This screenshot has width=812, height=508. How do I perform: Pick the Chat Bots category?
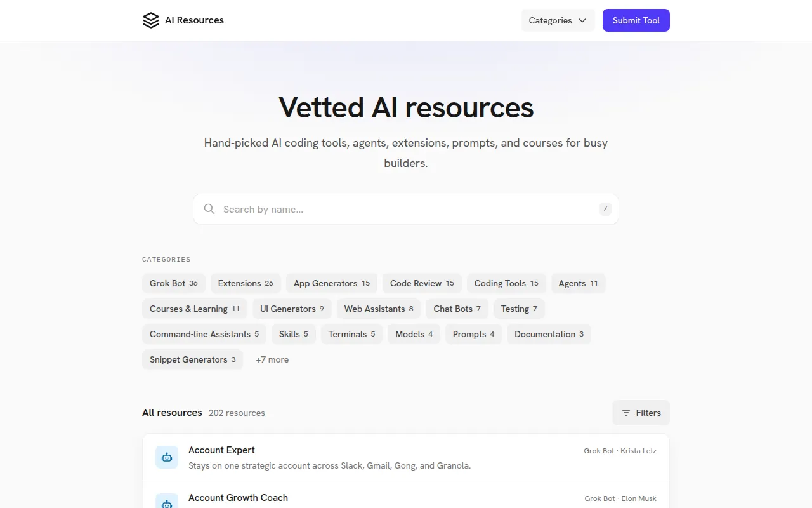tap(457, 309)
